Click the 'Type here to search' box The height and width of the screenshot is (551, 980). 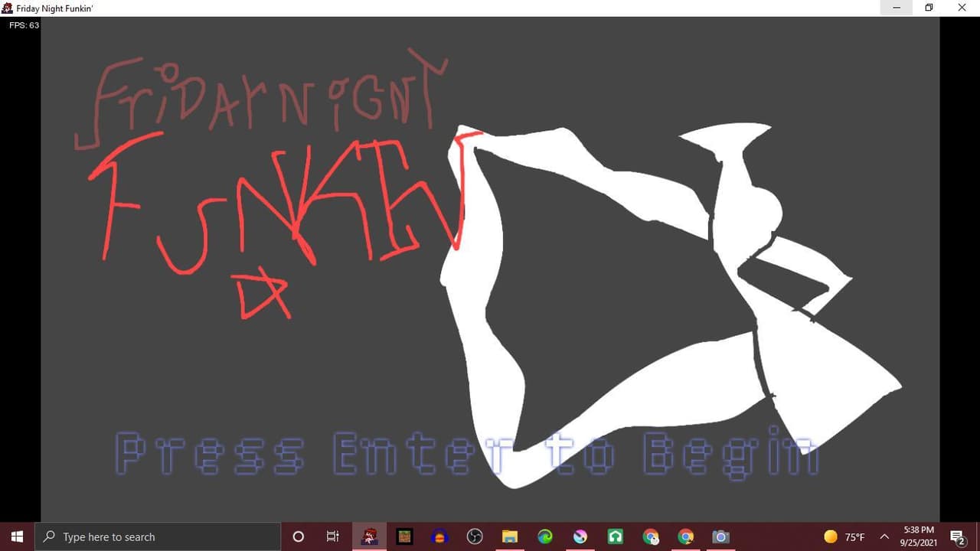(x=158, y=536)
